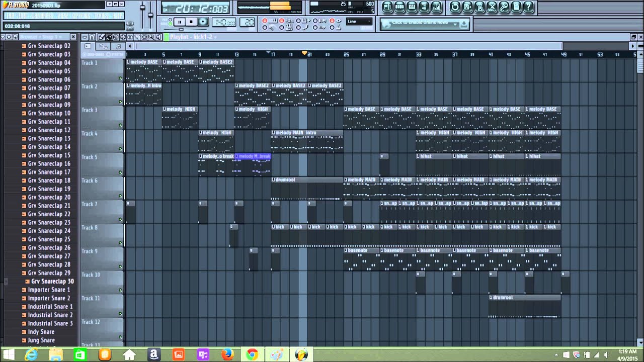Select the Zoom tool in Playlist toolbar

152,37
